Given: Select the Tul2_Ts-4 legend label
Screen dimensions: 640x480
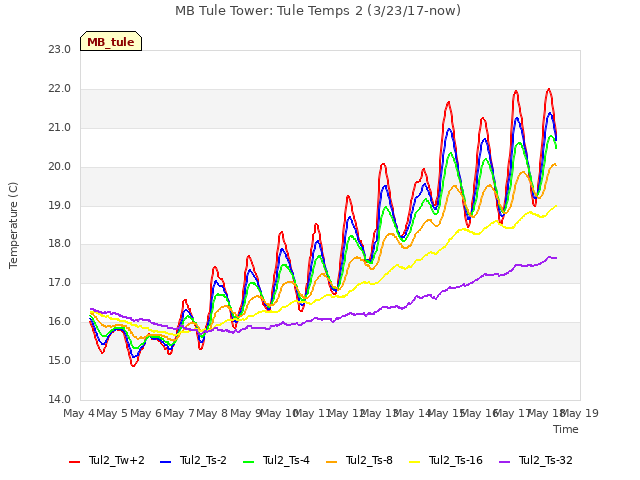Looking at the screenshot, I should 287,460.
